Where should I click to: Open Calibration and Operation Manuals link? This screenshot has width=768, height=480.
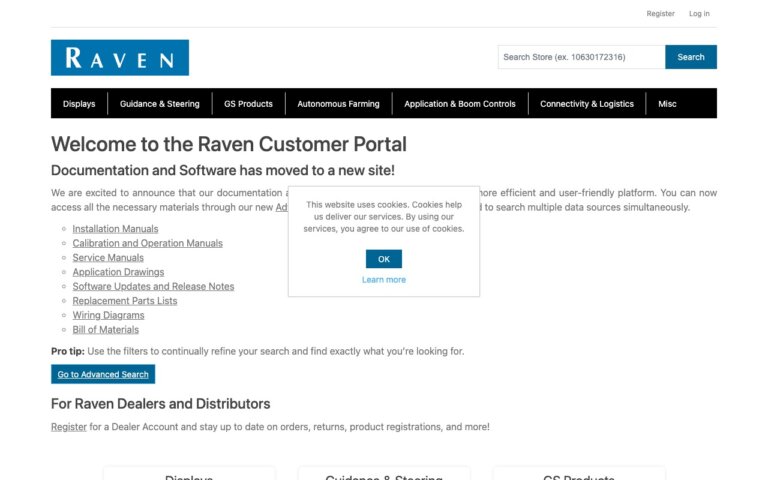(147, 243)
